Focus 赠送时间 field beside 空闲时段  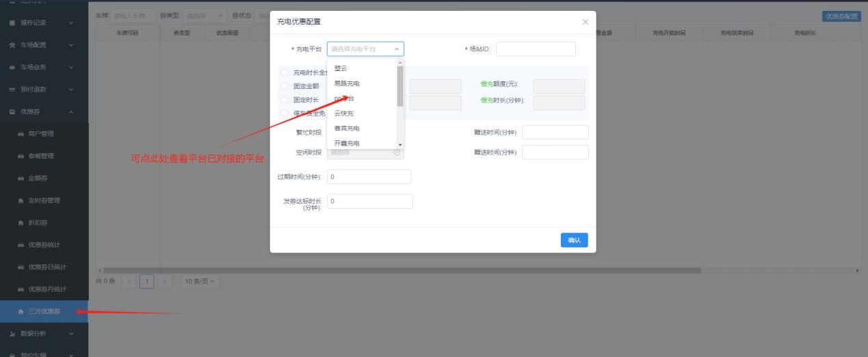coord(555,152)
